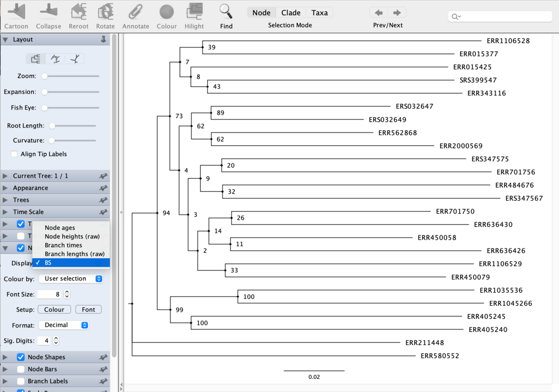This screenshot has height=392, width=559.
Task: Select the Reroot tool
Action: point(78,11)
